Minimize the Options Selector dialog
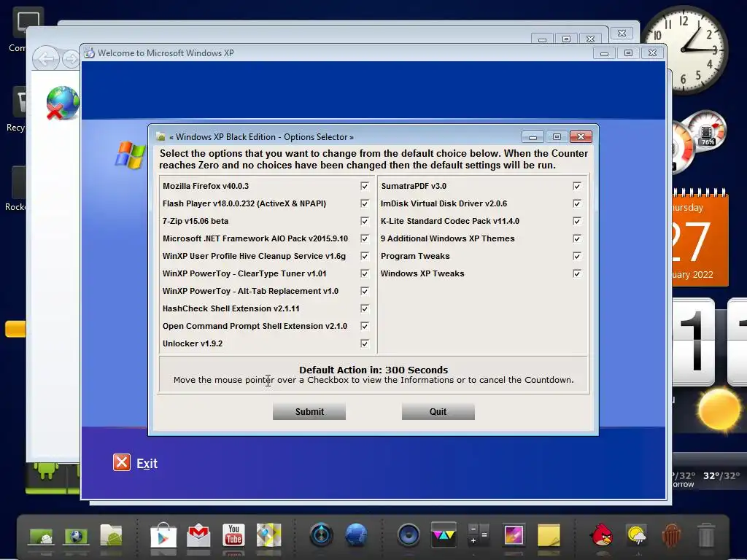The width and height of the screenshot is (747, 560). click(533, 137)
